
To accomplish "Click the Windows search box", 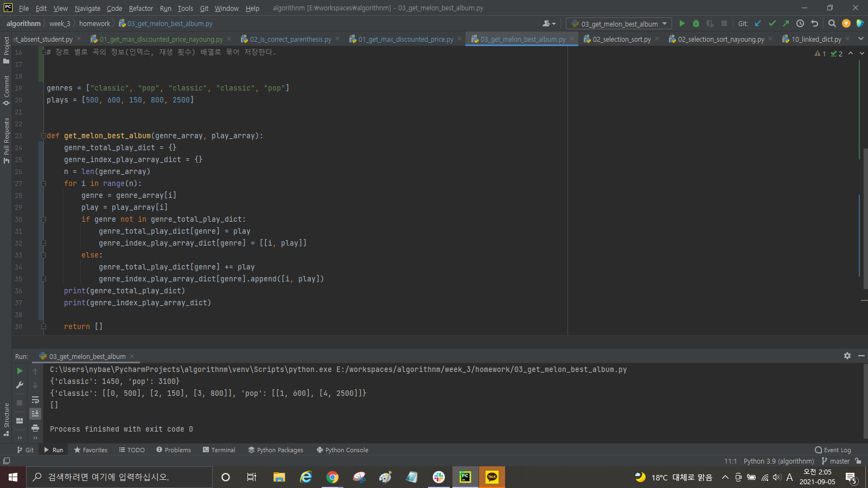I will click(x=119, y=477).
